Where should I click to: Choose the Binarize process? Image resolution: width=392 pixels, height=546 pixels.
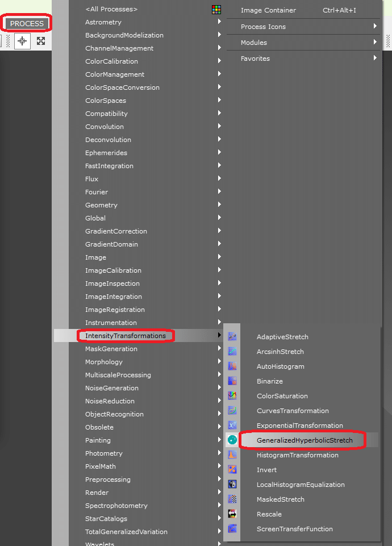(x=270, y=381)
